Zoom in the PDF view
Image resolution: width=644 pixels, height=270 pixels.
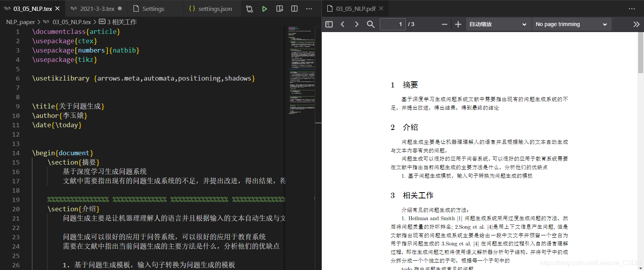pos(458,24)
